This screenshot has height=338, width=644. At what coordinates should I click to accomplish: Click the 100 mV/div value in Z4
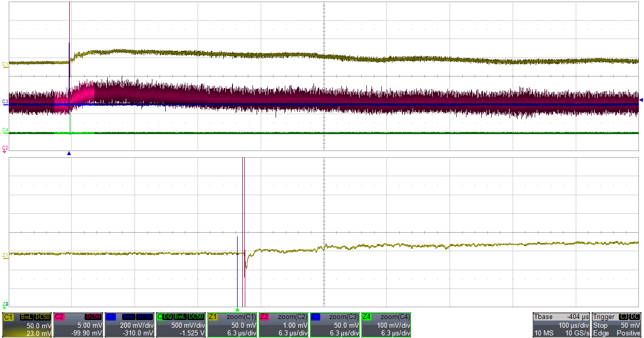pos(393,326)
